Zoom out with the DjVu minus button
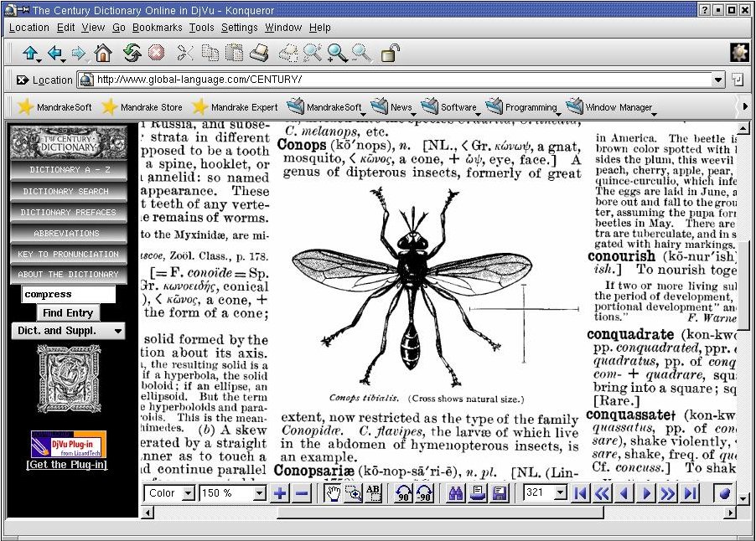Viewport: 756px width, 541px height. pos(302,493)
